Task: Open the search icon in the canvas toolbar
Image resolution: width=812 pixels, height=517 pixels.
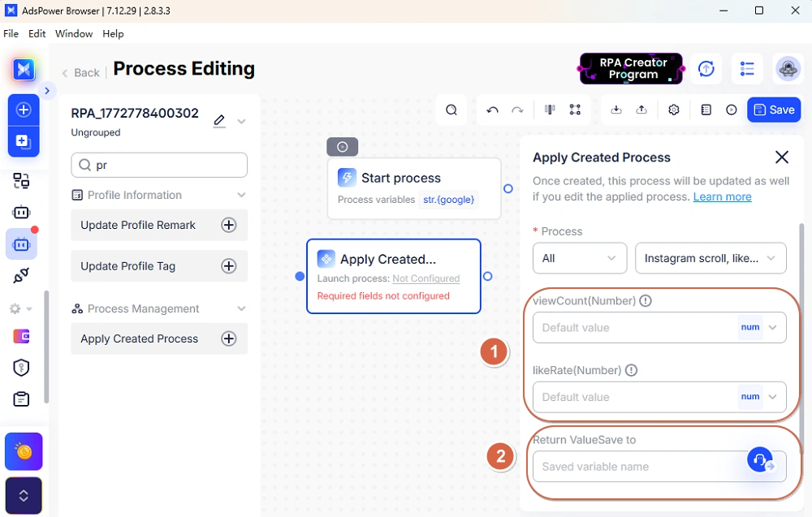Action: point(451,110)
